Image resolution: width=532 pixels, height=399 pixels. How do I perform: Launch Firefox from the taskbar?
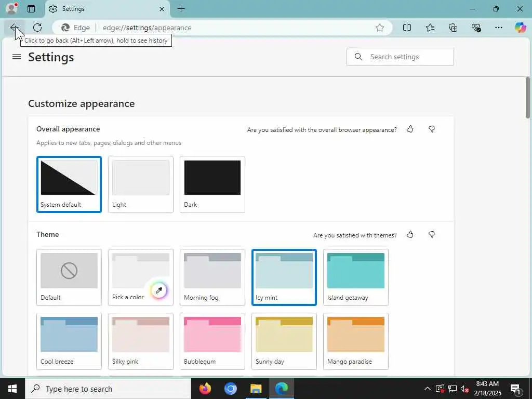(x=205, y=389)
